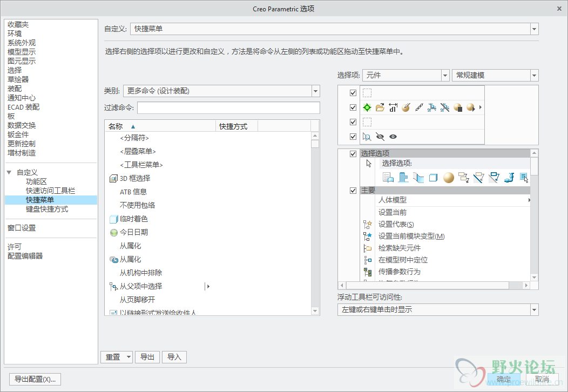The width and height of the screenshot is (568, 392).
Task: Click the 快捷方式 column header
Action: tap(236, 126)
